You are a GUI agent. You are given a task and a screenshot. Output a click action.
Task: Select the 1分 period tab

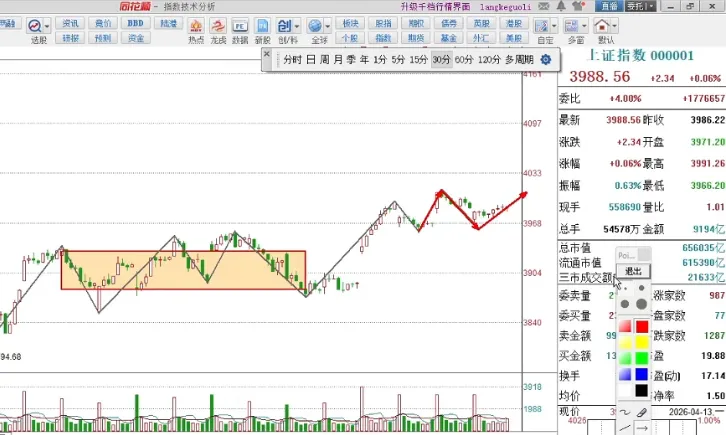tap(380, 60)
